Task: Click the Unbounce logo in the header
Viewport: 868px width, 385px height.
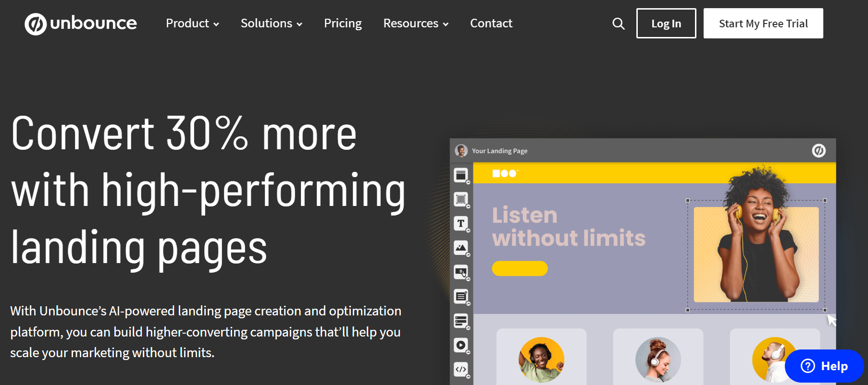Action: coord(81,24)
